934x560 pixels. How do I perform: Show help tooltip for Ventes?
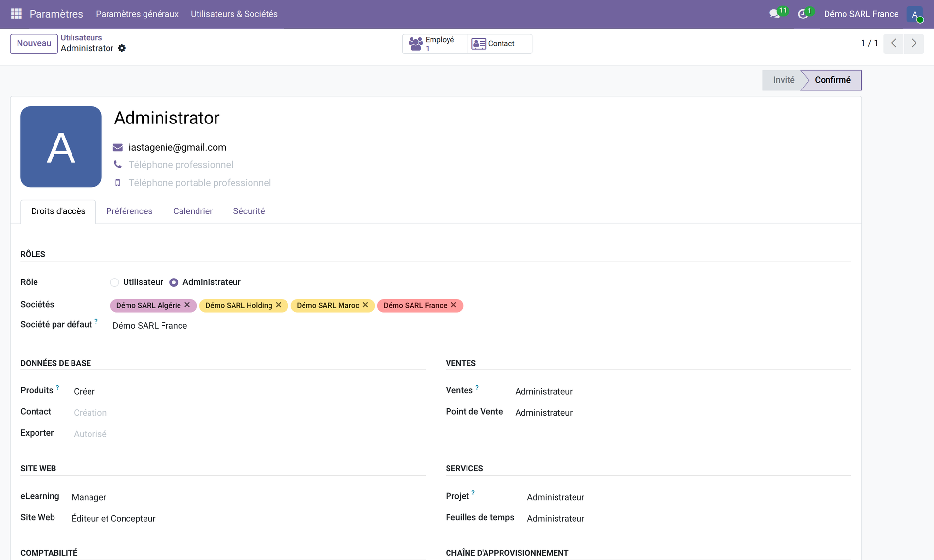tap(477, 388)
